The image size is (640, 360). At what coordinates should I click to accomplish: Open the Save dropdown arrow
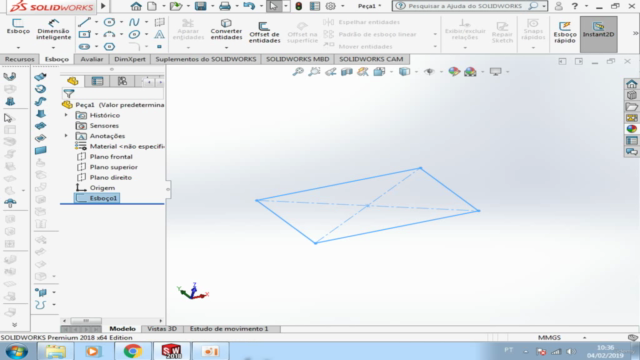click(x=212, y=6)
